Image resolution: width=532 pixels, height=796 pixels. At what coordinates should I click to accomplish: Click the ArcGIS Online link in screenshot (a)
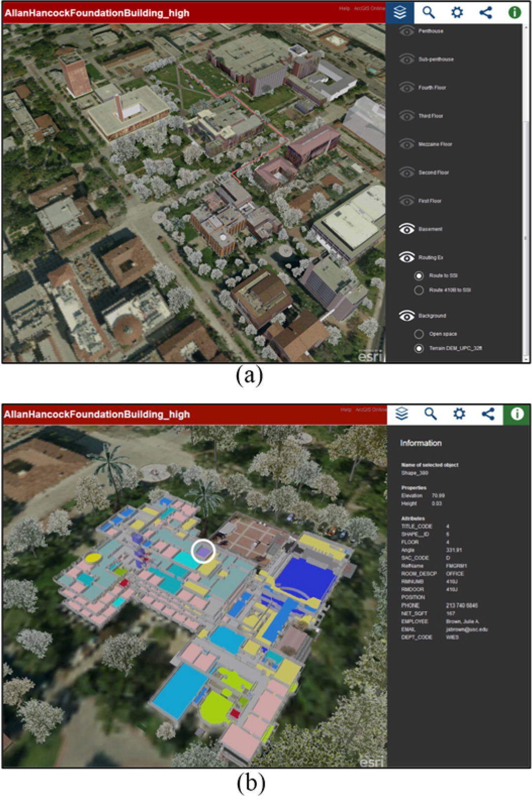coord(369,8)
